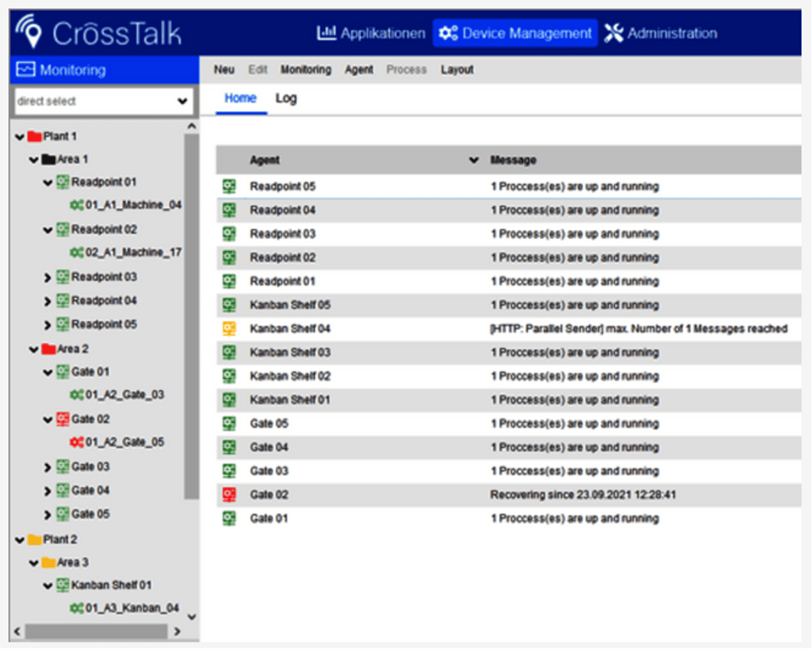Switch to the Log tab

point(286,98)
